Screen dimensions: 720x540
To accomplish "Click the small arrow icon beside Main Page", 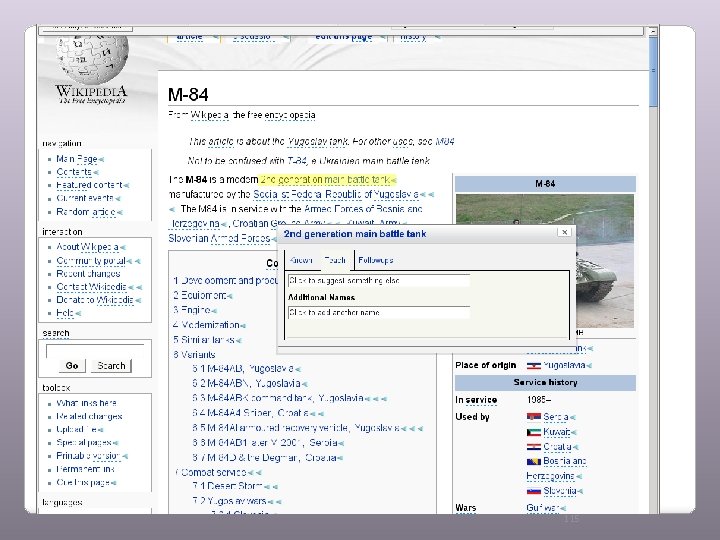I will click(x=101, y=160).
